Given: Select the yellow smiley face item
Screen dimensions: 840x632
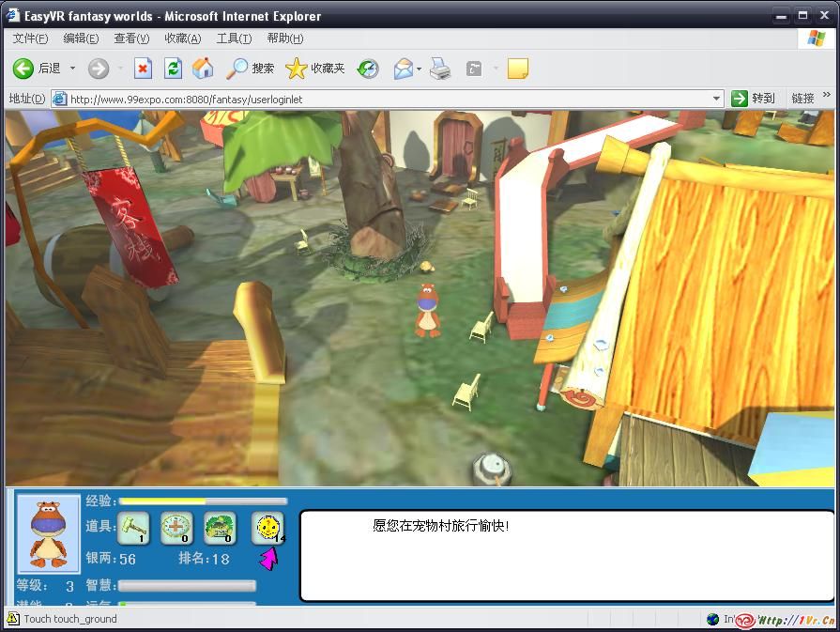Looking at the screenshot, I should (267, 528).
